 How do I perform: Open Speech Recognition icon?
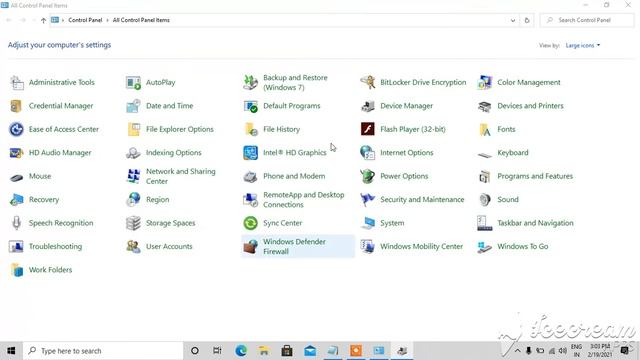(17, 223)
